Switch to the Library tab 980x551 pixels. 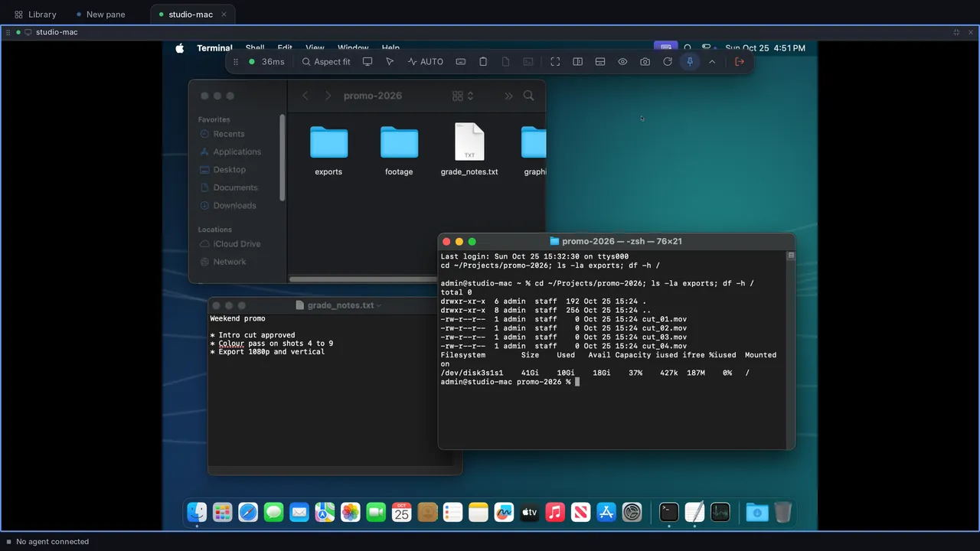click(35, 15)
